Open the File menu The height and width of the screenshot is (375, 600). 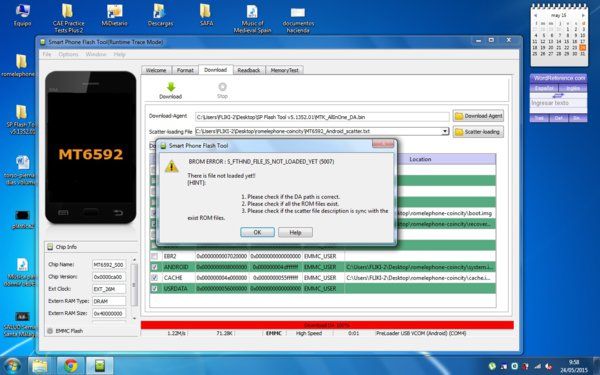pos(47,54)
